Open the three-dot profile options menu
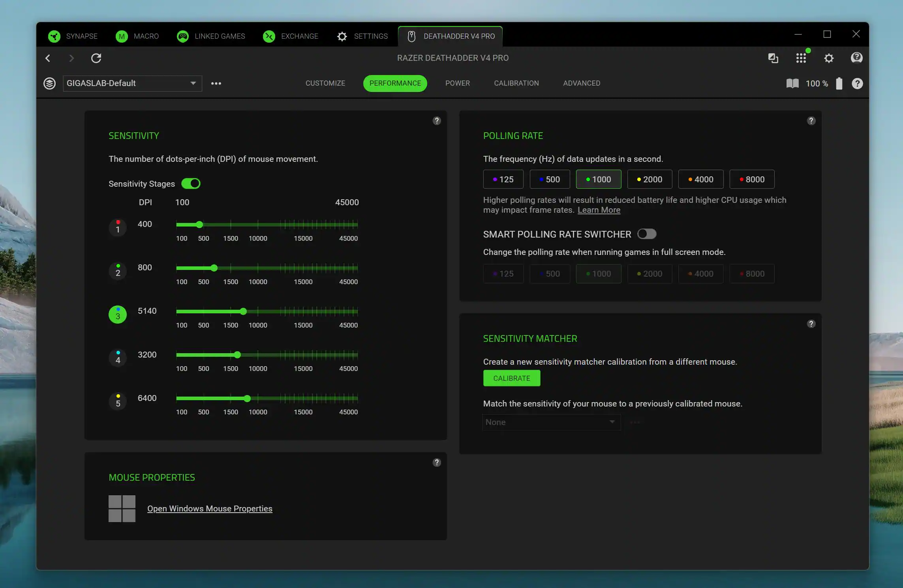Image resolution: width=903 pixels, height=588 pixels. coord(216,83)
